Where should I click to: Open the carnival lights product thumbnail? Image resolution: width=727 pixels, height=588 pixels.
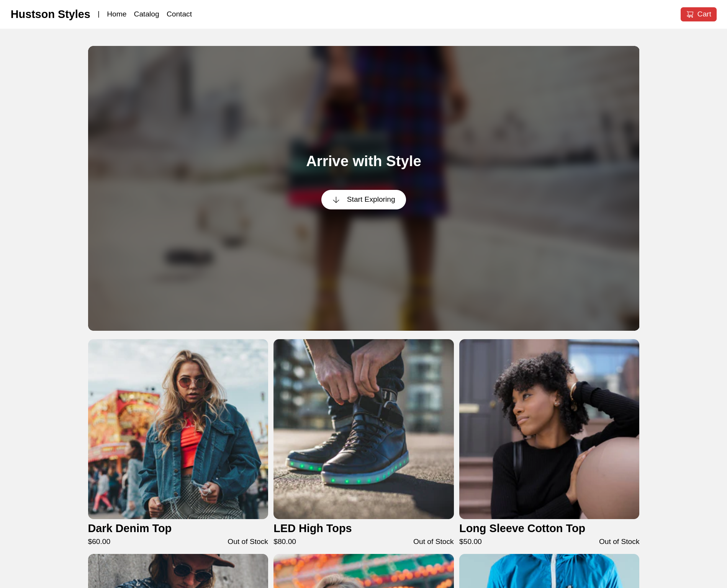(x=363, y=571)
